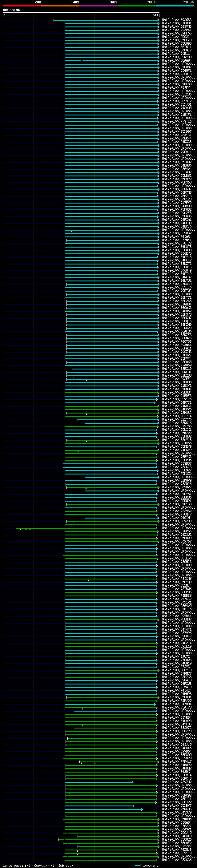Select the UniRef100_Q4N0K4 label

pos(177,406)
